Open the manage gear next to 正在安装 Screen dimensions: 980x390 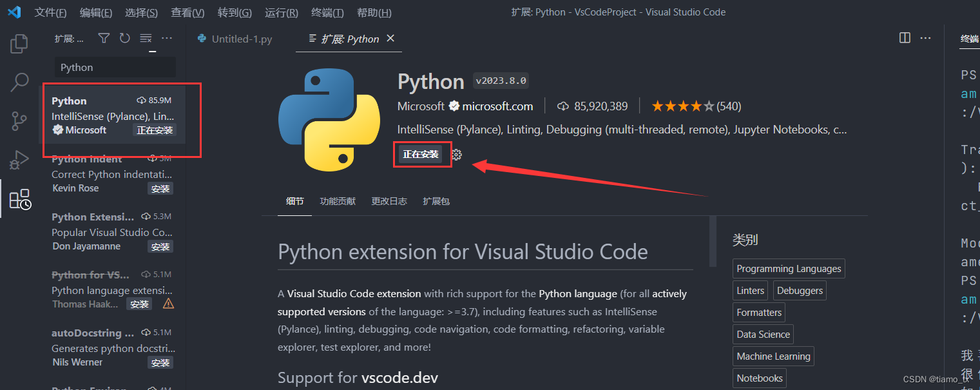pos(457,155)
